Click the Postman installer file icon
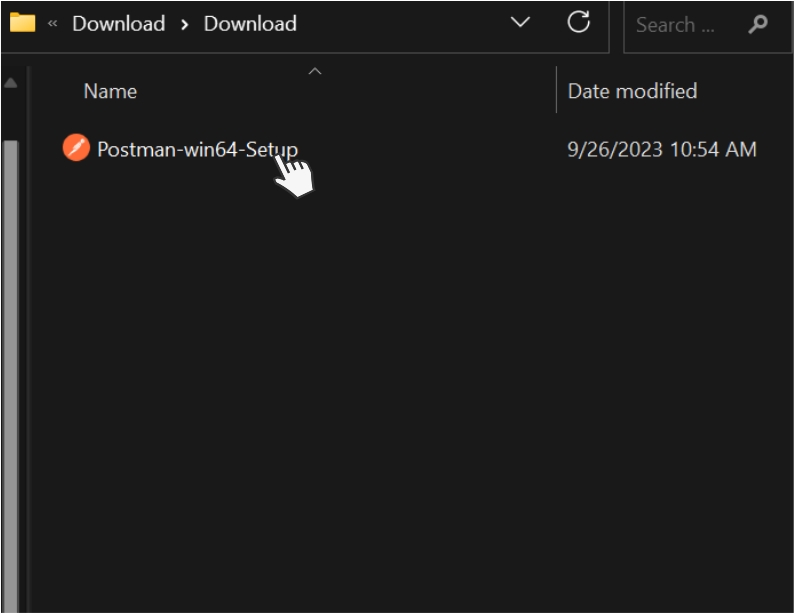Viewport: 794px width, 613px height. click(x=76, y=149)
